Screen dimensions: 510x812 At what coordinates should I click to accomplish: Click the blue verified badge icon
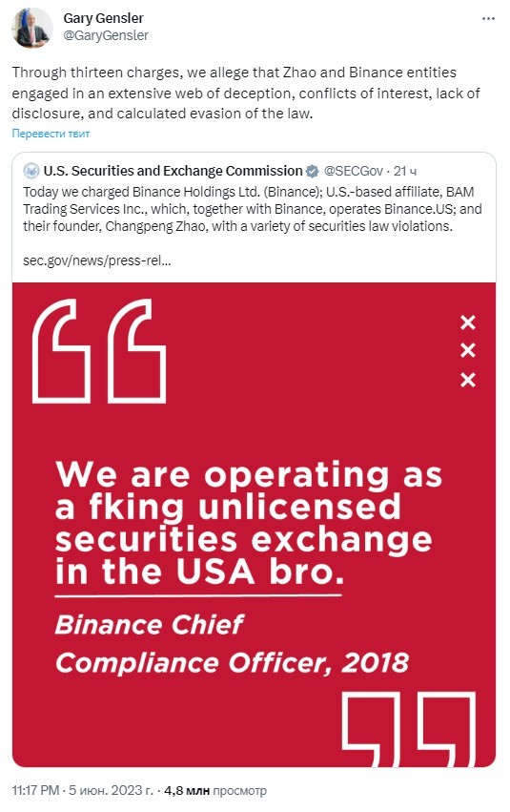pyautogui.click(x=313, y=171)
